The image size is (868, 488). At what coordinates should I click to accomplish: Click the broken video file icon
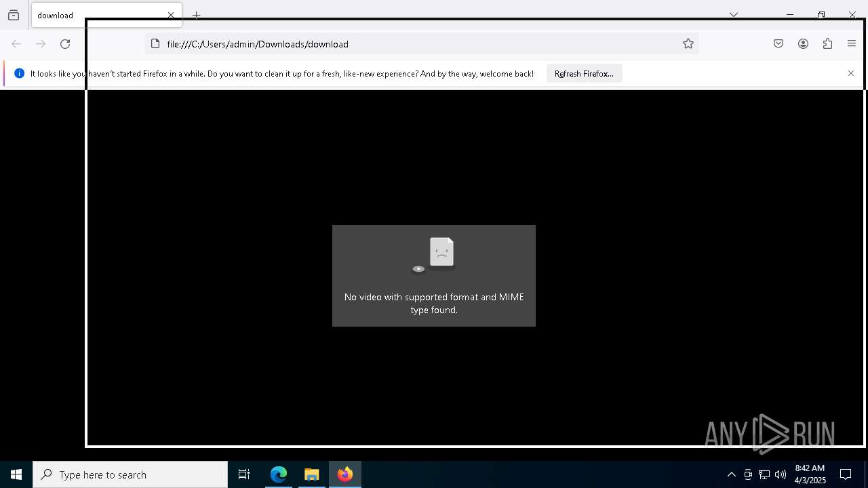click(x=434, y=256)
